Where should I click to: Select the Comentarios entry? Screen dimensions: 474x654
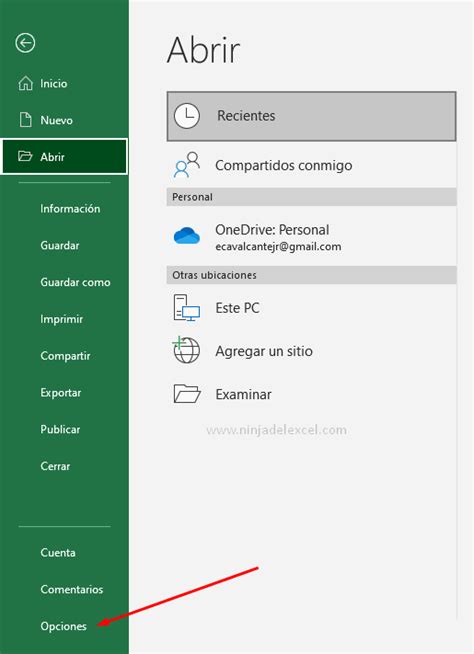coord(72,589)
